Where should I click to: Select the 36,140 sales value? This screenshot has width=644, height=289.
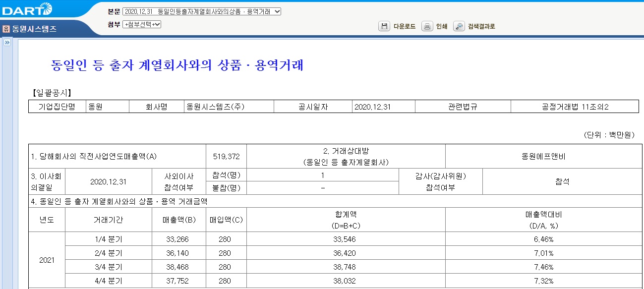pos(179,253)
